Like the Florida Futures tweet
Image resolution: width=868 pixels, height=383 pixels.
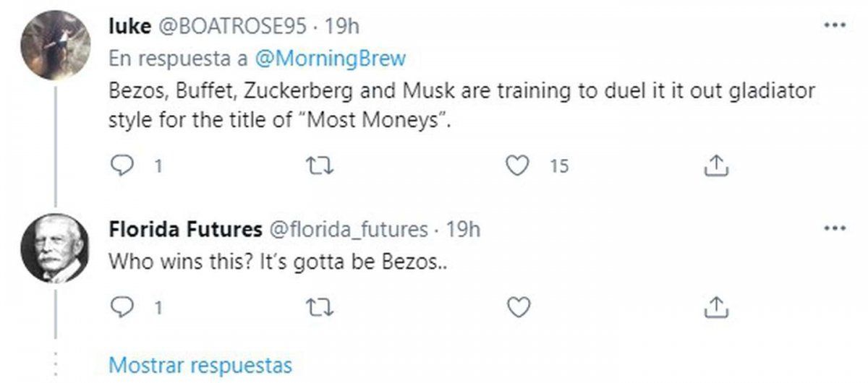pyautogui.click(x=516, y=308)
